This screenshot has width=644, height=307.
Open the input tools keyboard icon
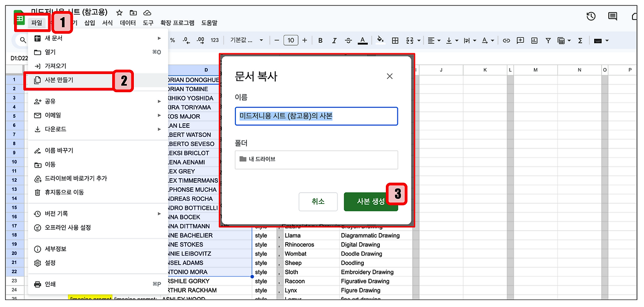pos(597,40)
